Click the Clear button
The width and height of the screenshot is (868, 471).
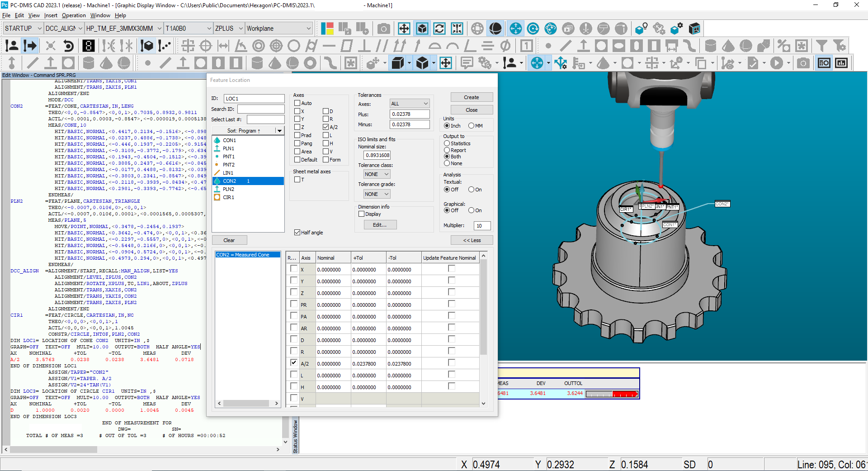click(x=229, y=240)
